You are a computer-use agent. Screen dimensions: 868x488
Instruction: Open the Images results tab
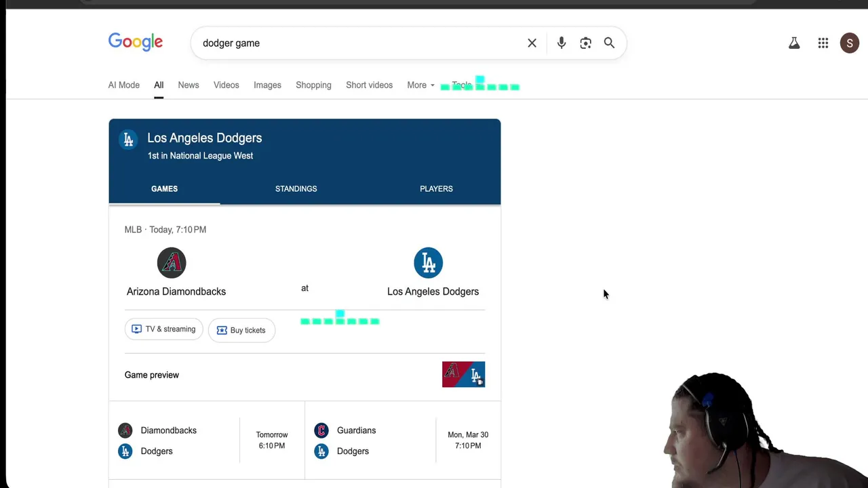tap(267, 85)
